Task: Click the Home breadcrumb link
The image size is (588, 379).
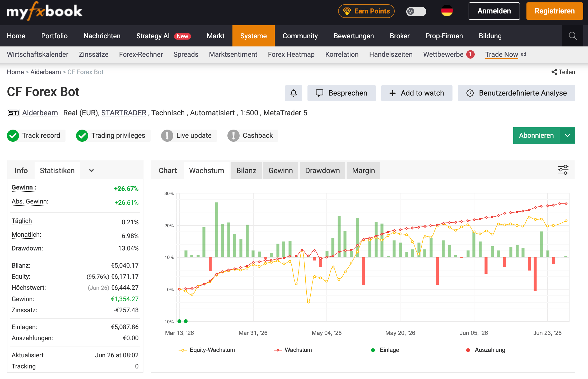Action: [15, 72]
